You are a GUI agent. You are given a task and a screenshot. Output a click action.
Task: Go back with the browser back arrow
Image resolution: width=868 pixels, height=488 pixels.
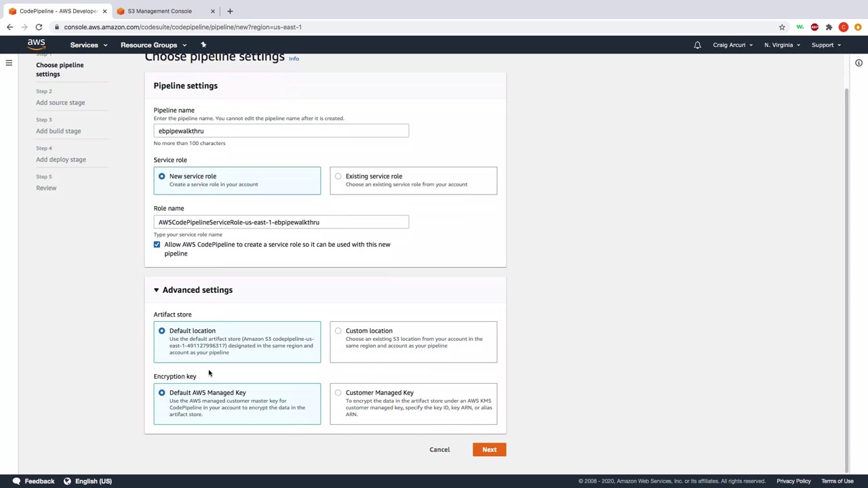9,27
